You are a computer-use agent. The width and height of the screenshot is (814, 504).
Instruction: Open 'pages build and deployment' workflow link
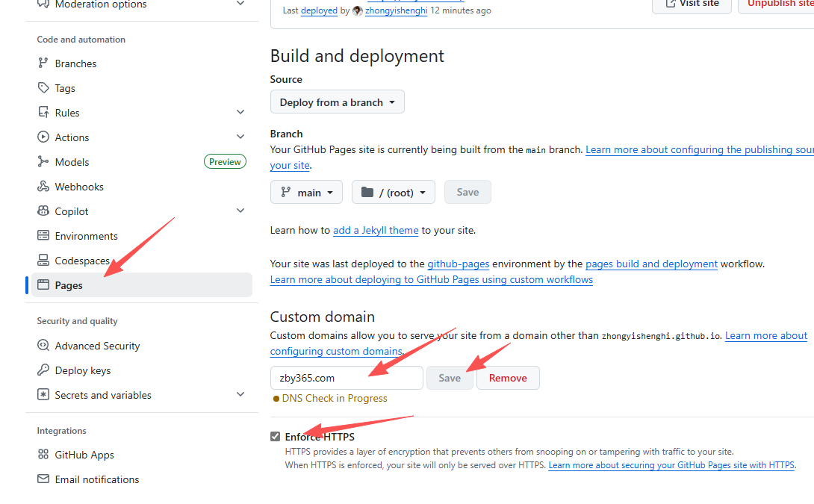click(x=651, y=264)
